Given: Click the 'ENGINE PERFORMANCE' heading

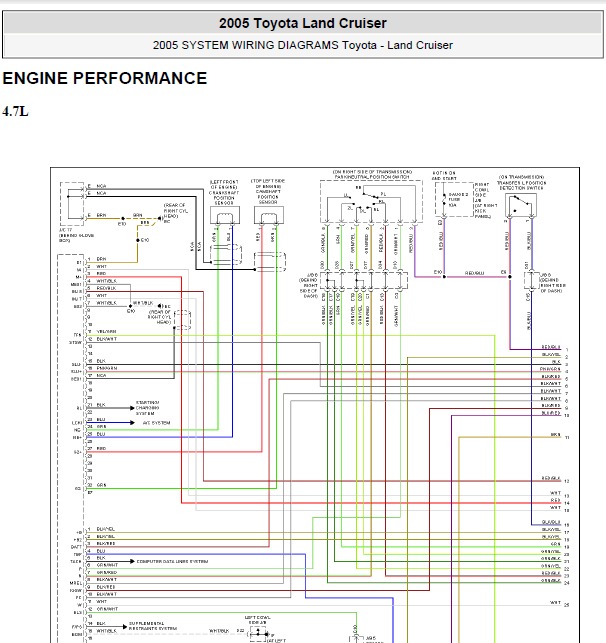Looking at the screenshot, I should pyautogui.click(x=105, y=78).
